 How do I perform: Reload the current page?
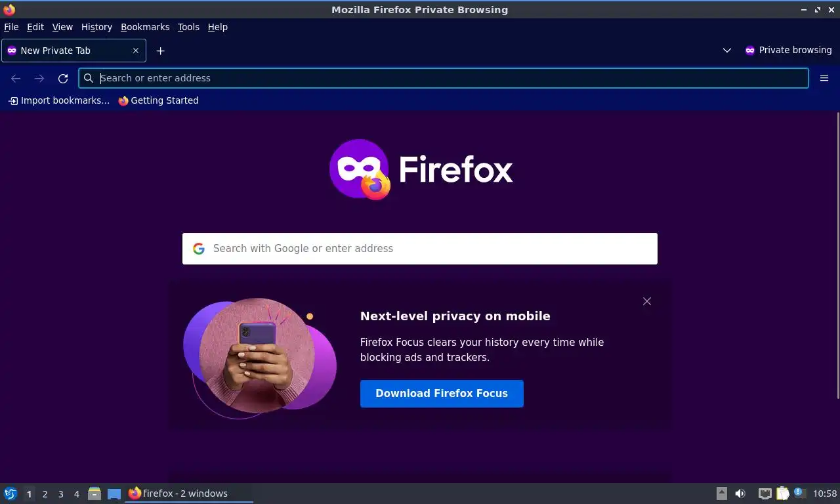click(x=63, y=78)
